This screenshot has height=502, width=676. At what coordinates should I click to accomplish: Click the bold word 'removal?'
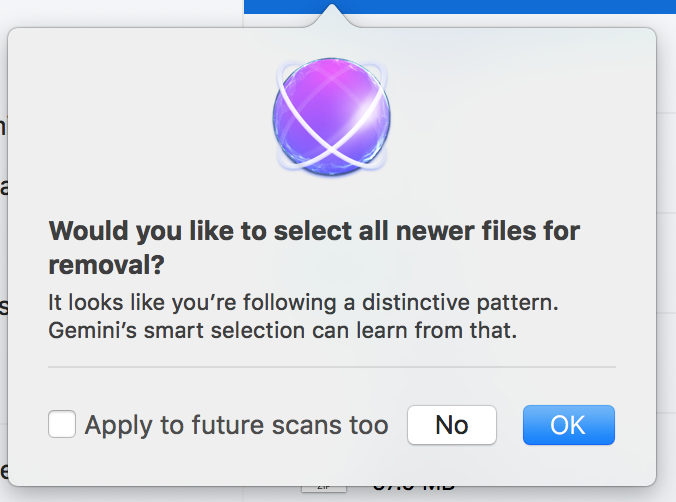coord(106,265)
